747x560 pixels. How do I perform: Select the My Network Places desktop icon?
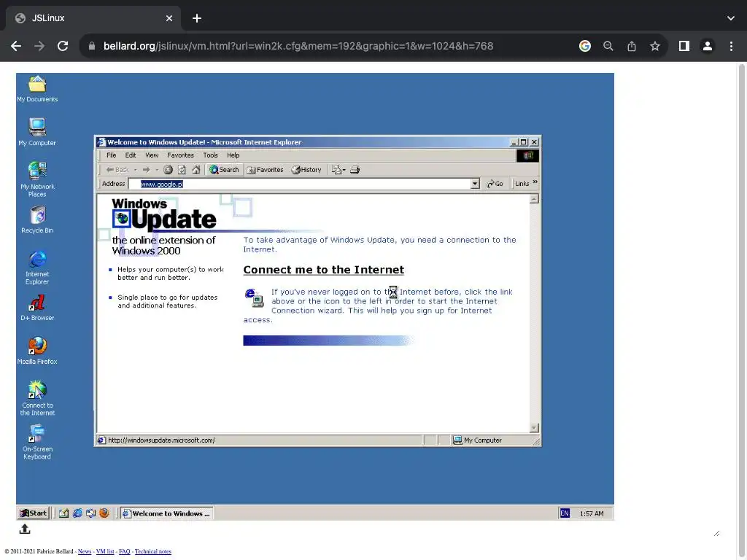click(37, 179)
